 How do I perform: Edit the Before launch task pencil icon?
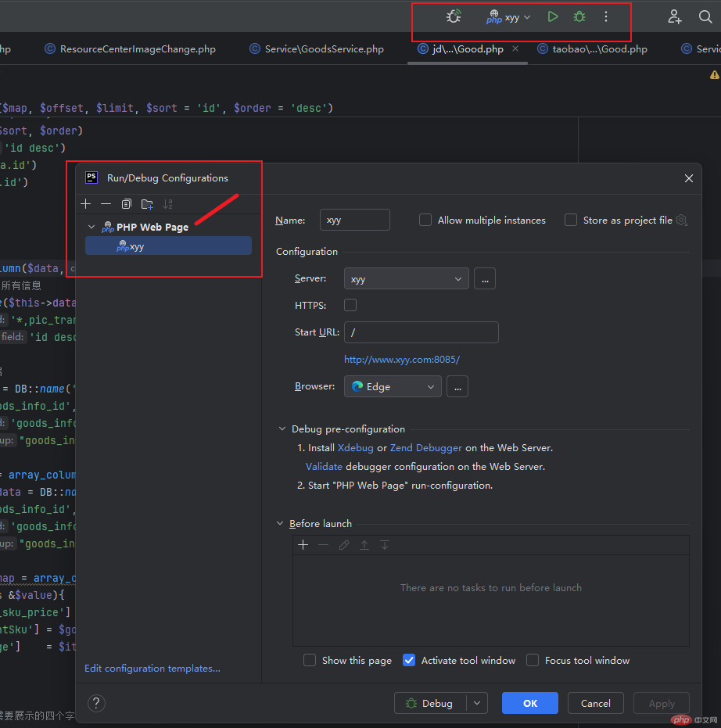click(344, 544)
